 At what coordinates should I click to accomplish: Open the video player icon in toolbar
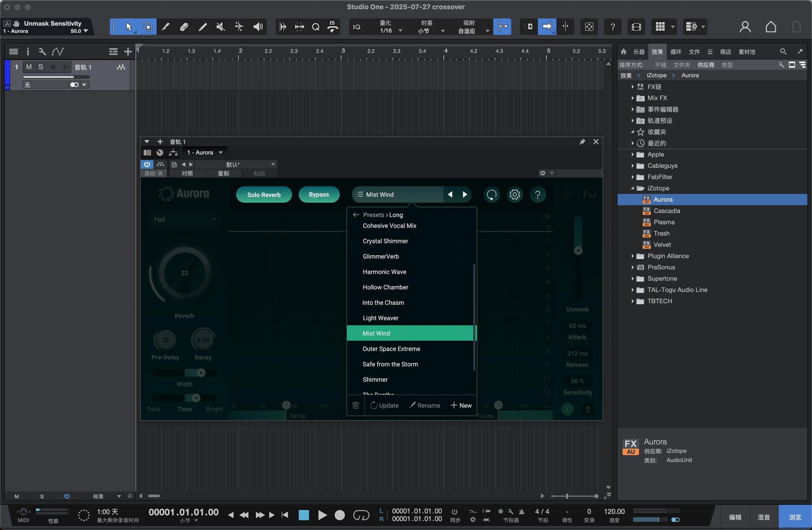pyautogui.click(x=636, y=27)
